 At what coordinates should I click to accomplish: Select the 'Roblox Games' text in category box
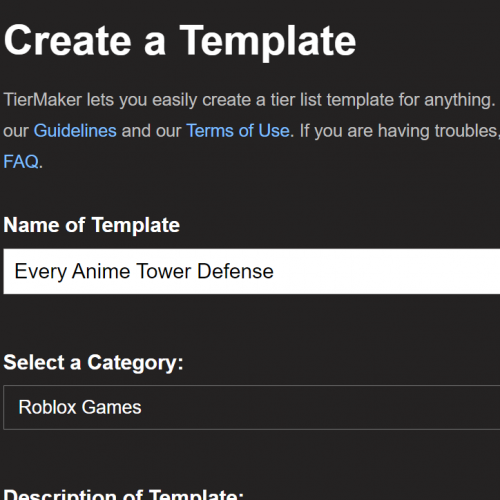(80, 407)
